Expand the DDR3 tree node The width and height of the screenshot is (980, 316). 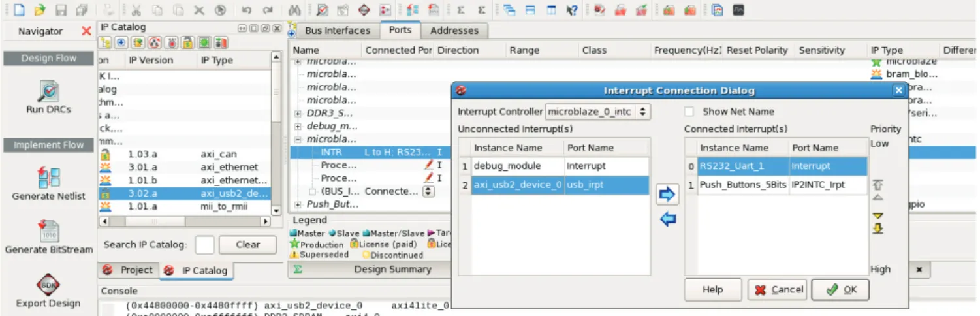[298, 113]
